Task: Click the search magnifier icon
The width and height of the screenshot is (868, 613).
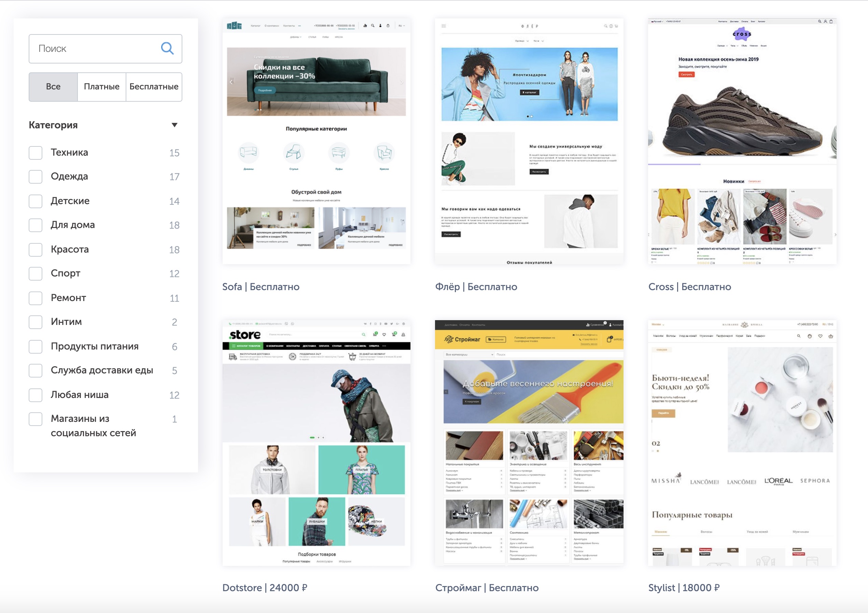Action: click(x=167, y=48)
